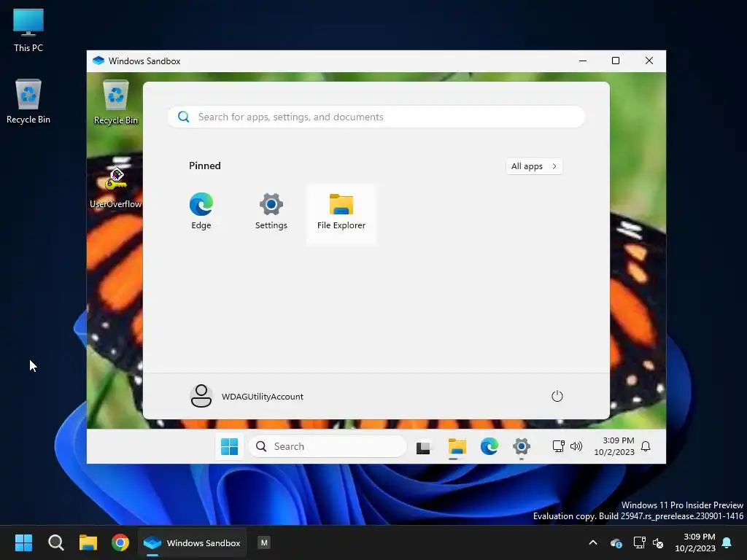This screenshot has width=747, height=560.
Task: Click the sandbox network tray icon
Action: pyautogui.click(x=558, y=446)
